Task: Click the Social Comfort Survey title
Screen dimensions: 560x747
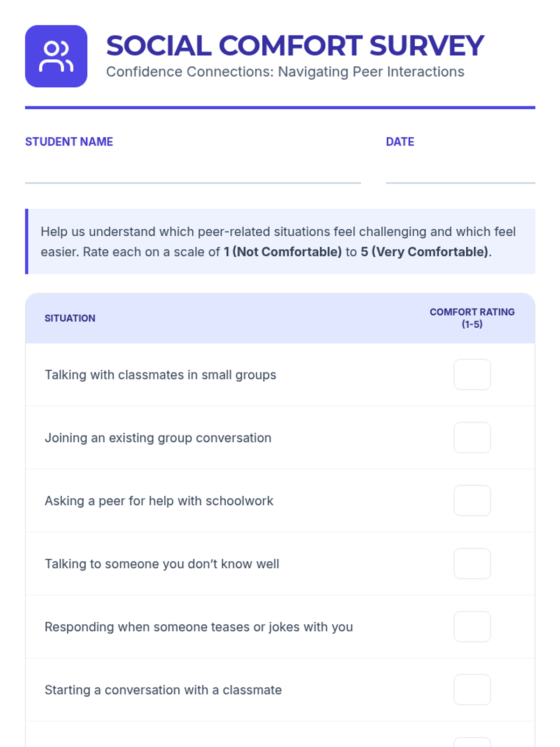Action: point(295,46)
